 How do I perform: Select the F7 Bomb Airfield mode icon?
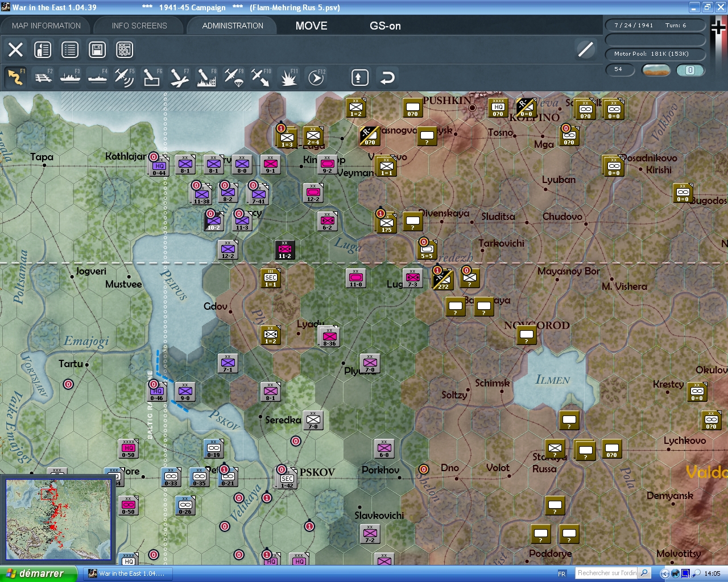click(x=179, y=77)
